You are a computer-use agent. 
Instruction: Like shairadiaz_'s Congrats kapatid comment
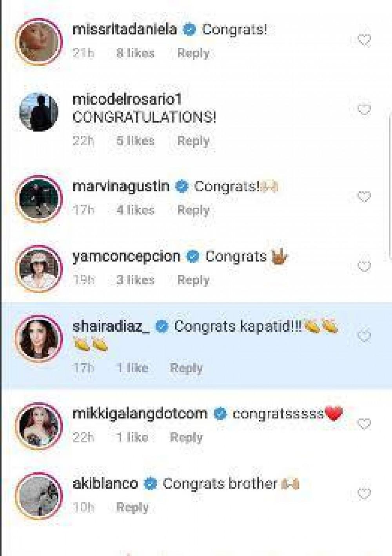pyautogui.click(x=364, y=336)
